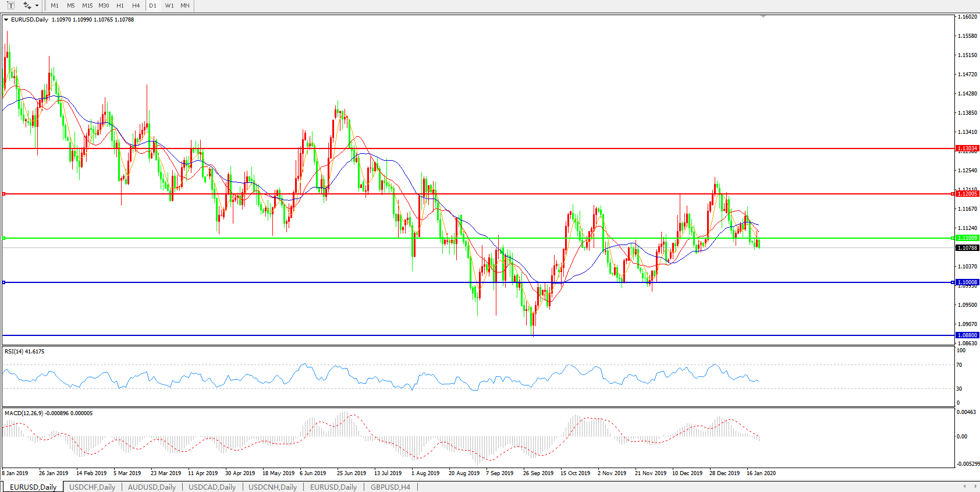This screenshot has height=492, width=980.
Task: Choose the MN monthly timeframe
Action: 185,5
